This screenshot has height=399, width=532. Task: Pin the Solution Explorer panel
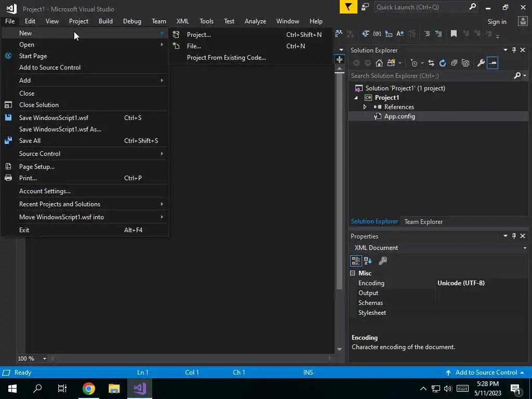click(x=514, y=50)
